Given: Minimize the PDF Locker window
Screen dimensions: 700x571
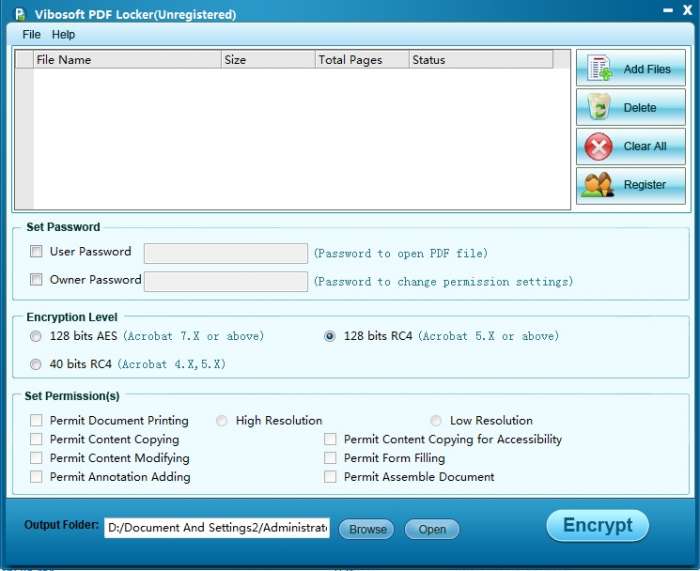Looking at the screenshot, I should point(668,10).
